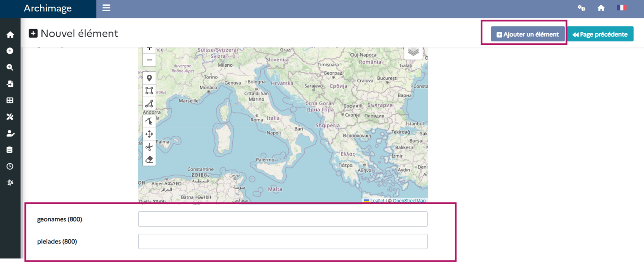Screen dimensions: 644x262
Task: Select the draw rectangle tool on the map
Action: point(149,91)
